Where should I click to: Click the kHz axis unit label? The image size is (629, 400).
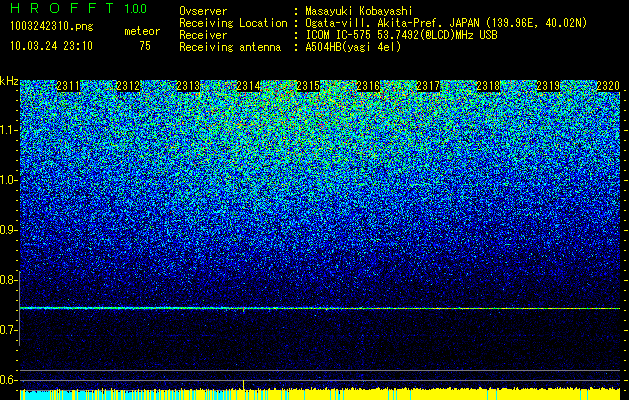pos(9,81)
